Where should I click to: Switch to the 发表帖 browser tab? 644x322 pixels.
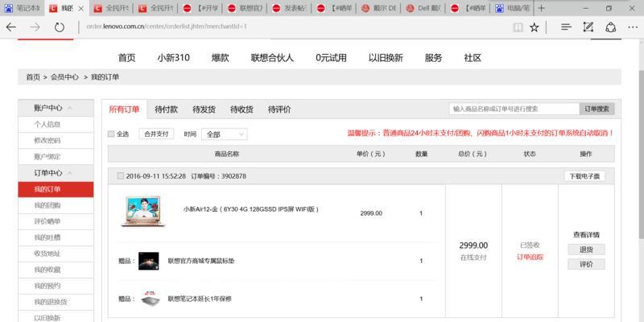tap(290, 8)
